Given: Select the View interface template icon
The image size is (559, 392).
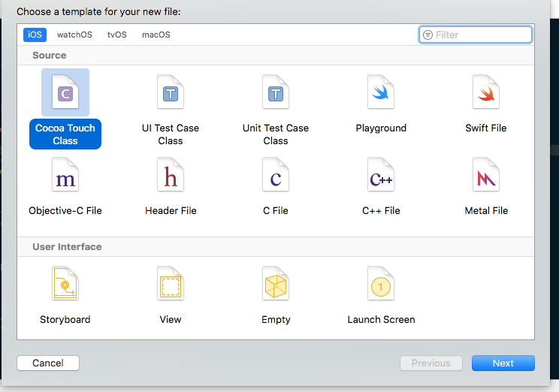Looking at the screenshot, I should pos(171,283).
